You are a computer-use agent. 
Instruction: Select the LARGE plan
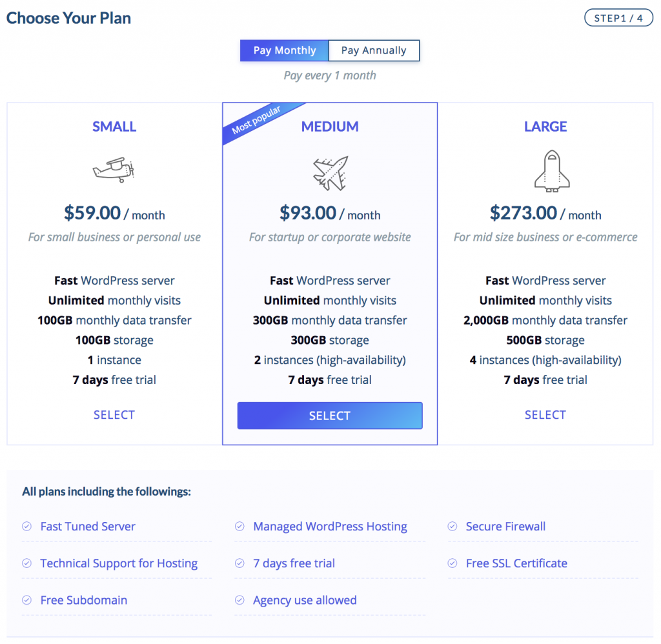[545, 415]
